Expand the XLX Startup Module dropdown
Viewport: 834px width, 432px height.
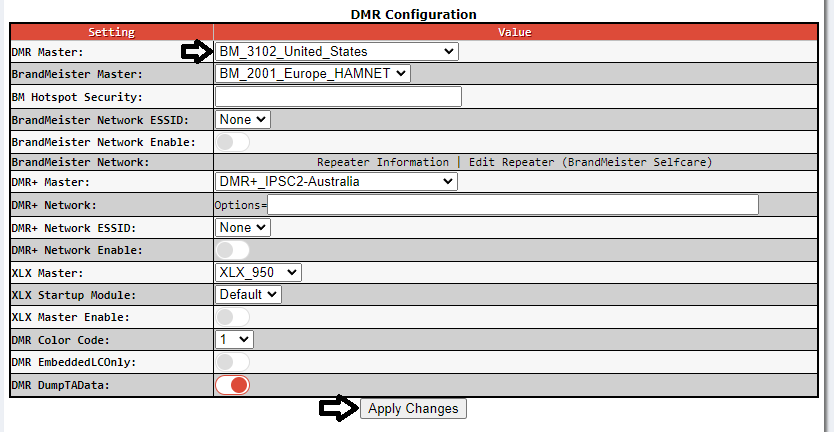coord(248,294)
